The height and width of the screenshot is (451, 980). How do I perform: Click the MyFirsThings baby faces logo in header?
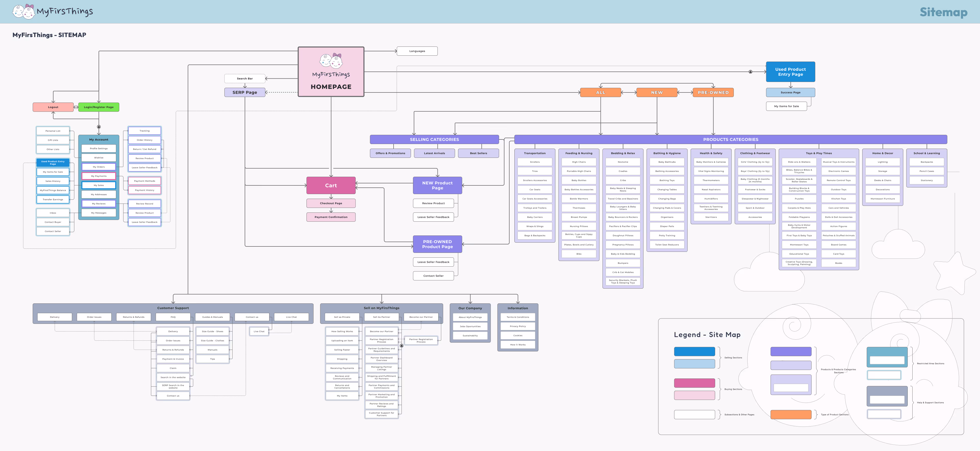[x=23, y=11]
